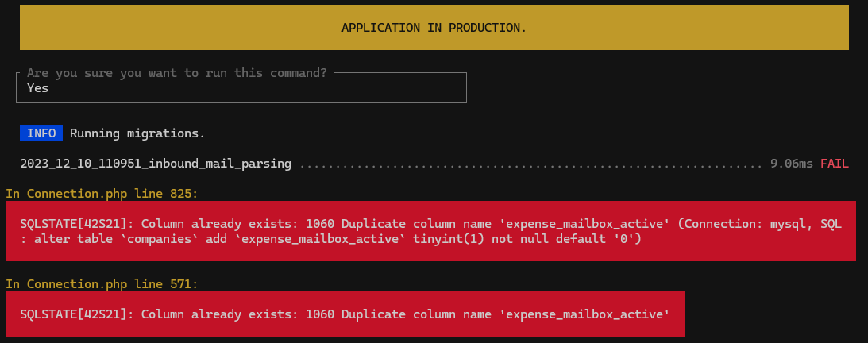
Task: Click the "Are you sure" confirmation prompt label
Action: (176, 72)
